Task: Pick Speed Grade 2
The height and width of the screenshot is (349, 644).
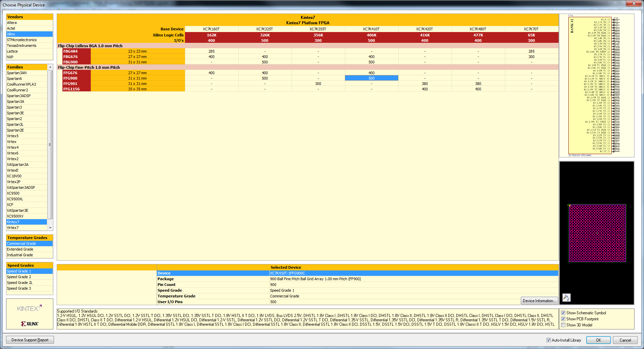Action: pyautogui.click(x=29, y=277)
